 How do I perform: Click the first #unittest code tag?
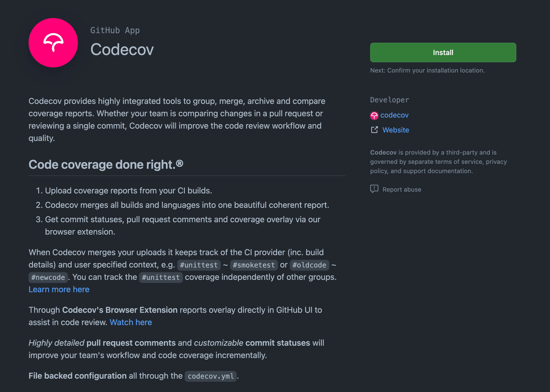pos(199,265)
